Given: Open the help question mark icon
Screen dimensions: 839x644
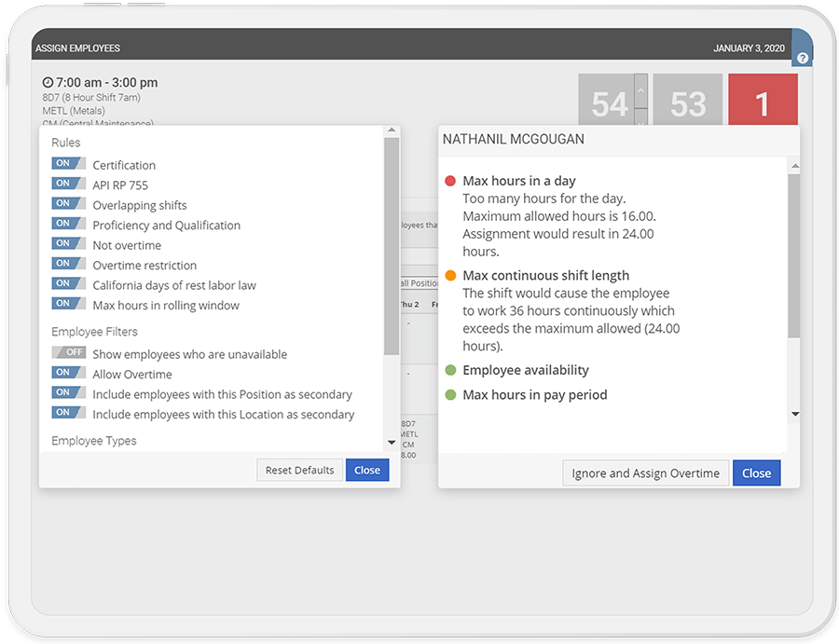Looking at the screenshot, I should click(x=802, y=58).
